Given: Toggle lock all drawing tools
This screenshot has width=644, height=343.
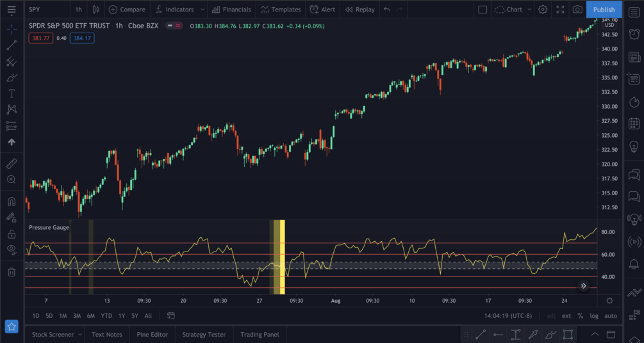Looking at the screenshot, I should (x=12, y=234).
